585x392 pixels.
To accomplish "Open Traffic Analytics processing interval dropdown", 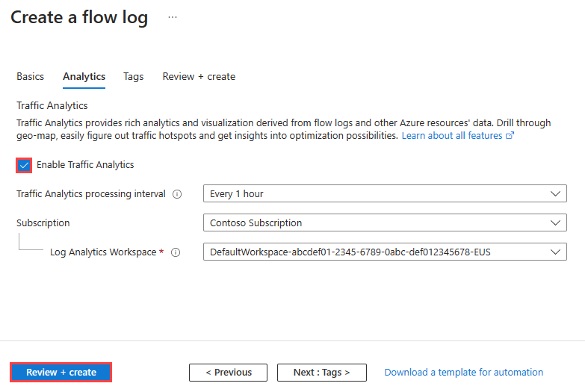I will pyautogui.click(x=385, y=194).
